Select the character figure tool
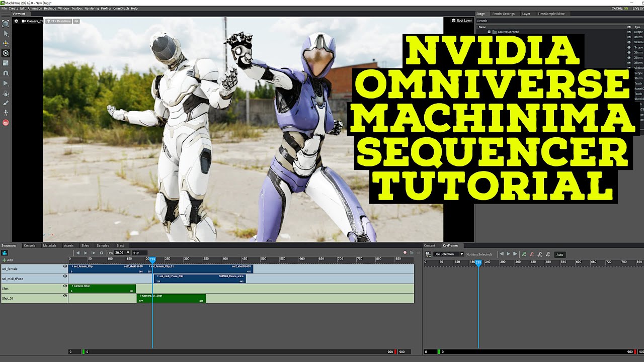This screenshot has height=362, width=644. tap(6, 113)
